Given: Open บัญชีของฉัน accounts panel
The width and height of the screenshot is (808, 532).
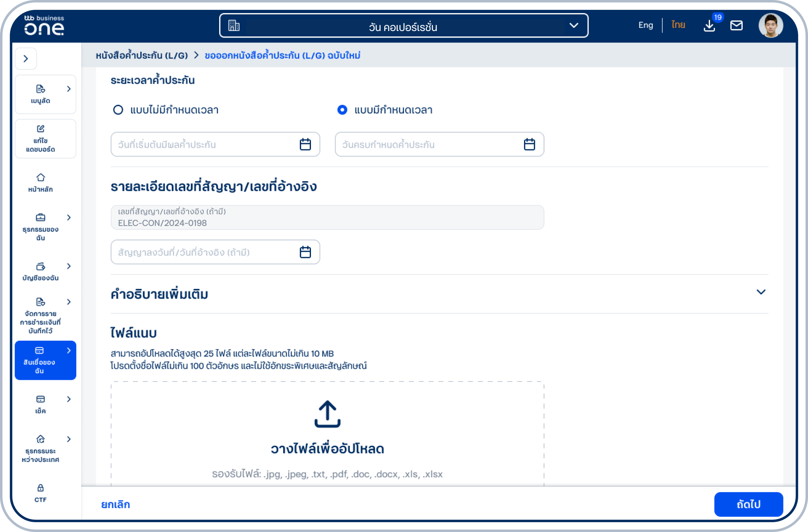Looking at the screenshot, I should coord(40,271).
